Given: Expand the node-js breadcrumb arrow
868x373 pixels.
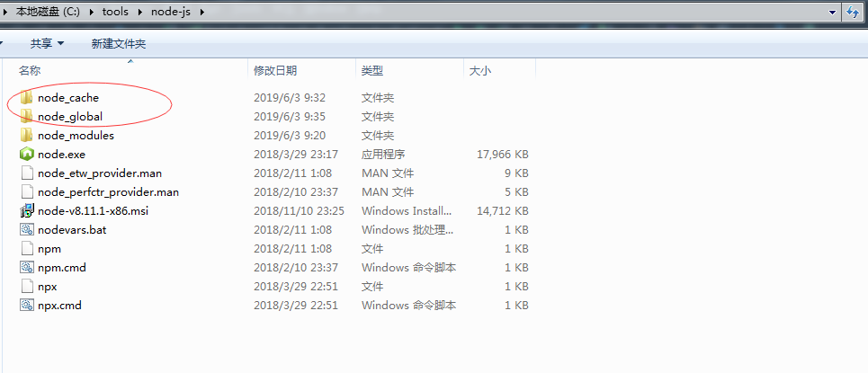Looking at the screenshot, I should click(x=201, y=12).
